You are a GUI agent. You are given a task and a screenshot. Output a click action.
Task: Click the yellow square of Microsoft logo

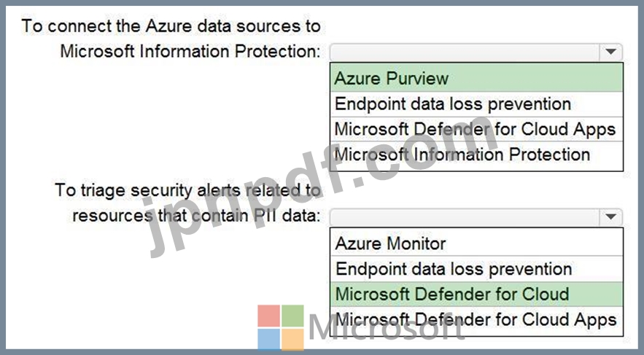click(x=292, y=339)
